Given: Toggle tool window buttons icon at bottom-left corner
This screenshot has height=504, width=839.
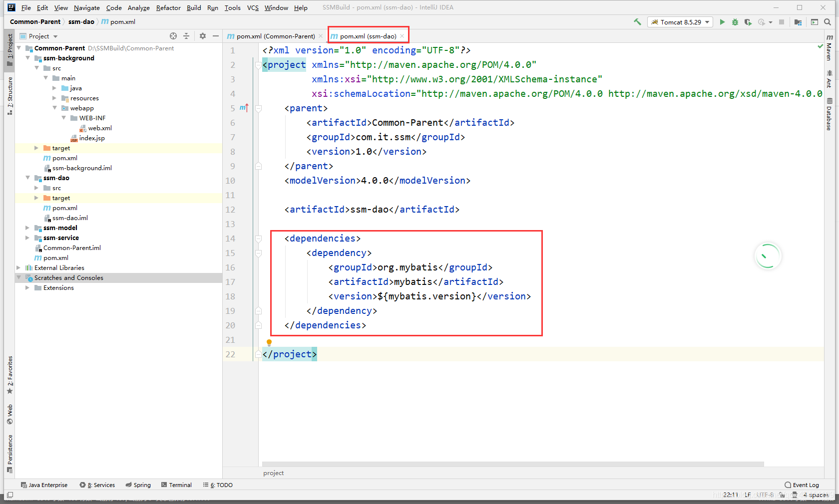Looking at the screenshot, I should (x=10, y=495).
